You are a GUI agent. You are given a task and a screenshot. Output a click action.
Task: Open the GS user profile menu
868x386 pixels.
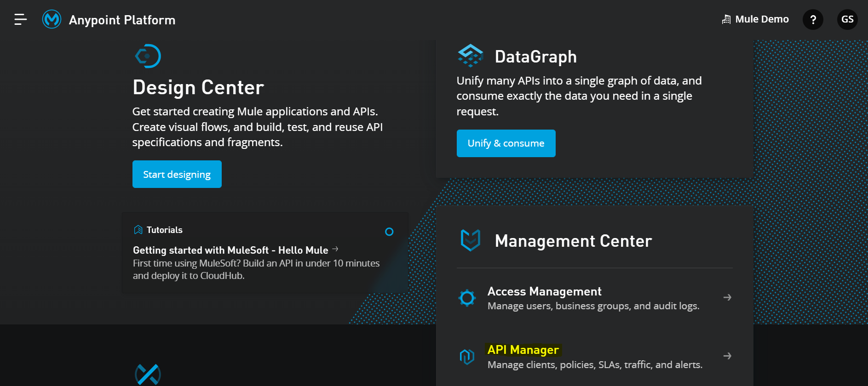847,19
